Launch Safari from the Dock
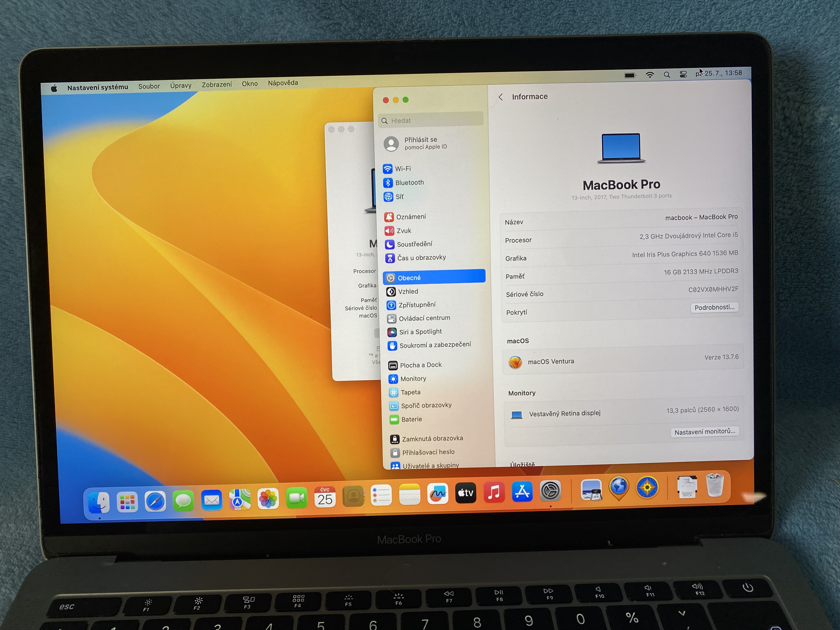The image size is (840, 630). pos(155,502)
